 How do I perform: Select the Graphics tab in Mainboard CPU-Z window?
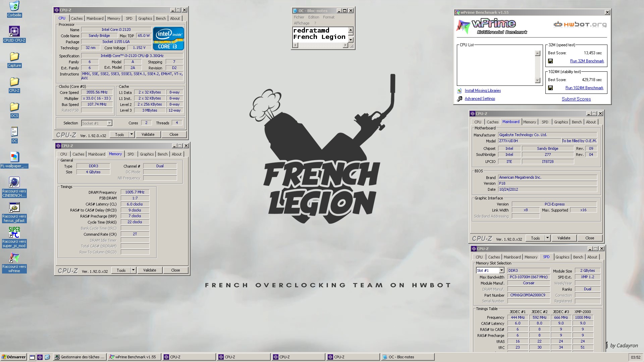tap(561, 122)
